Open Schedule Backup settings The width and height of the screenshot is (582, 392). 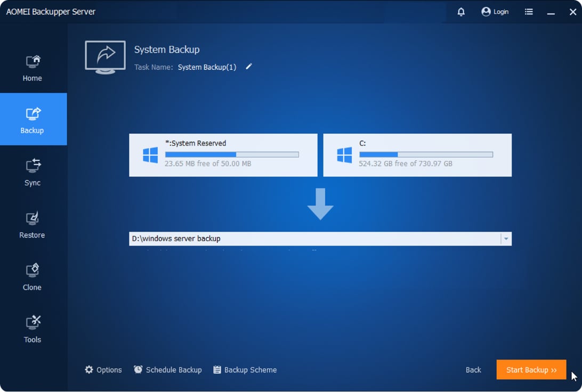point(168,370)
